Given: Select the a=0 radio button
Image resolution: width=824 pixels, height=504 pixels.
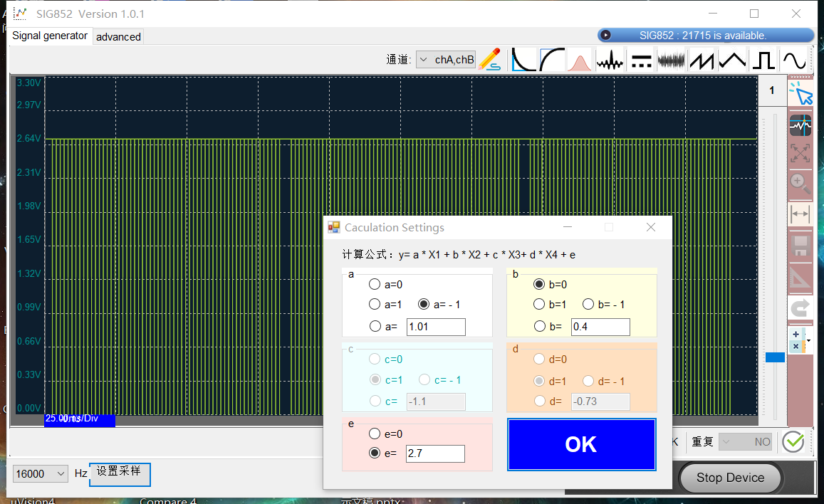Looking at the screenshot, I should point(375,285).
